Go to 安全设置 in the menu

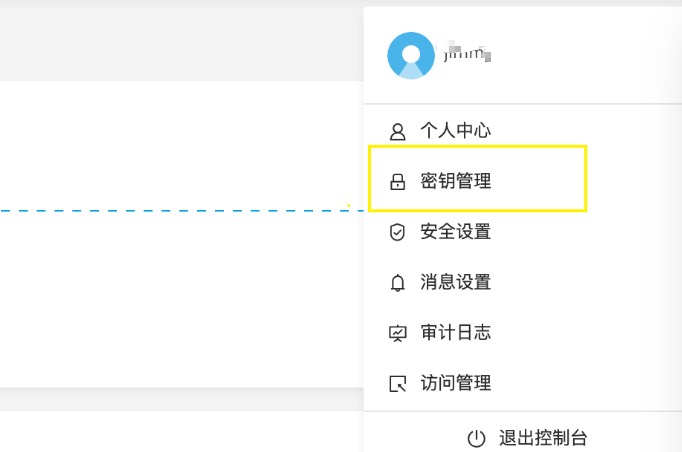point(455,232)
